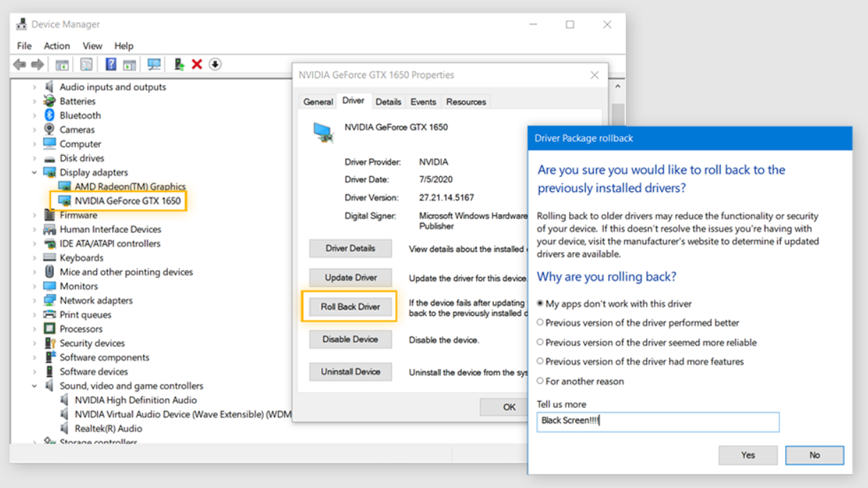The image size is (868, 488).
Task: Click the red X uninstall device icon
Action: point(197,64)
